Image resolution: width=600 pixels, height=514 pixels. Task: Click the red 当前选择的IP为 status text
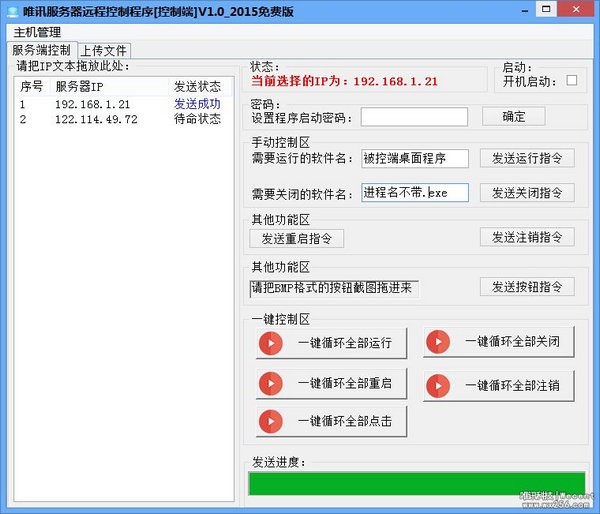click(x=344, y=81)
